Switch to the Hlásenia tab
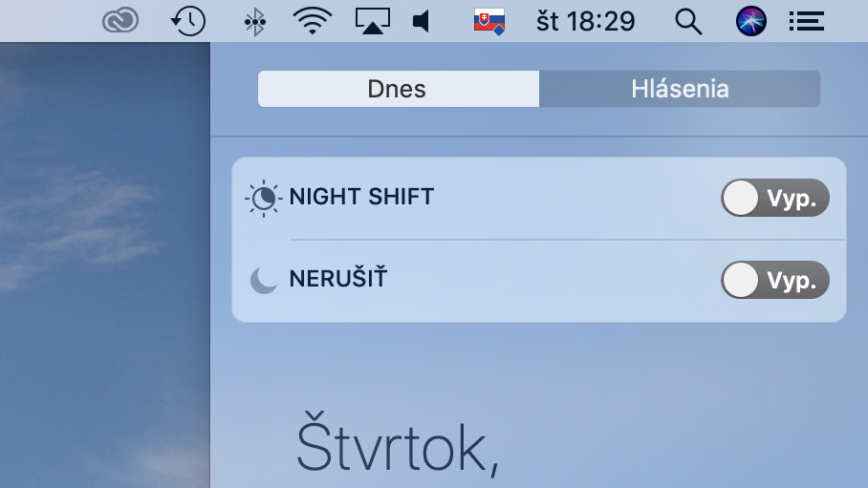Screen dimensions: 868x488 (x=680, y=89)
